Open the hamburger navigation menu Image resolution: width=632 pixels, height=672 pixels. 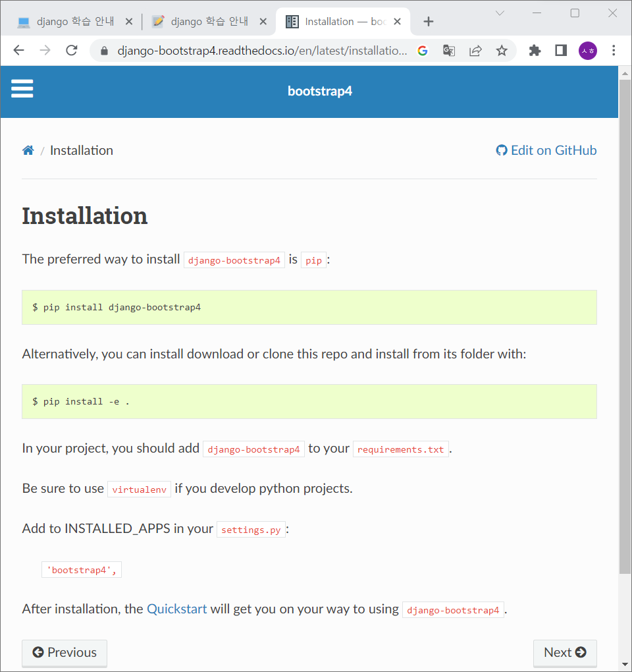(22, 89)
